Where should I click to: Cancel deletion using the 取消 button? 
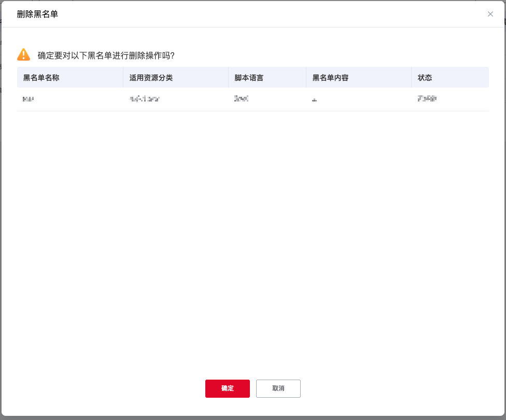point(278,388)
